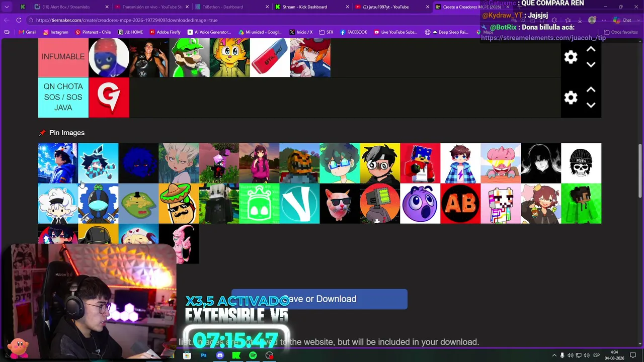The width and height of the screenshot is (644, 362).
Task: Pick the green crown mask logo image
Action: coord(259,204)
